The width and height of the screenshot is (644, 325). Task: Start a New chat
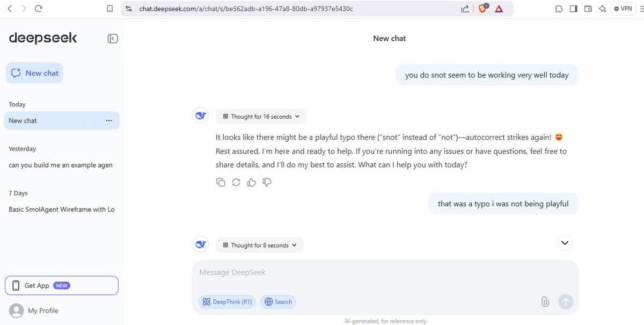(x=34, y=73)
